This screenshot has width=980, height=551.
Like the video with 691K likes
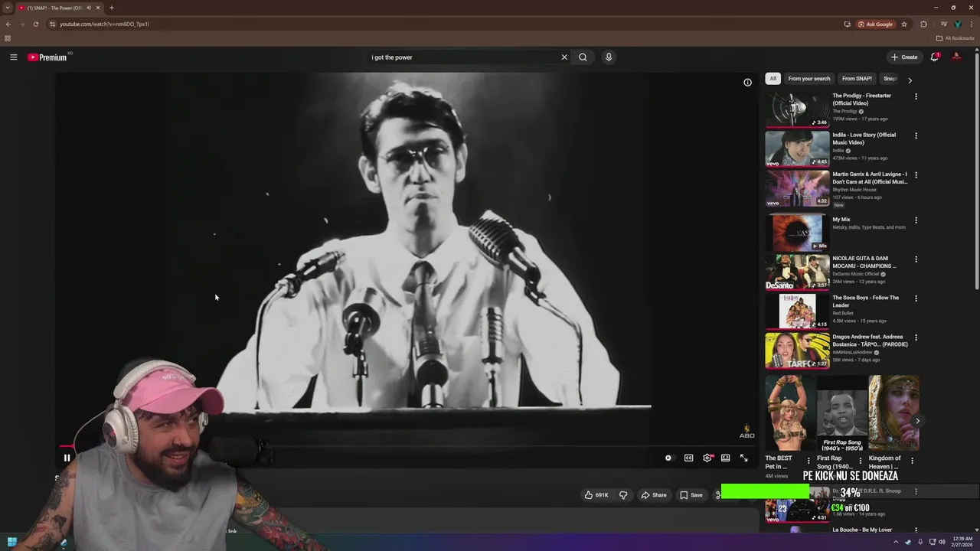[x=596, y=495]
